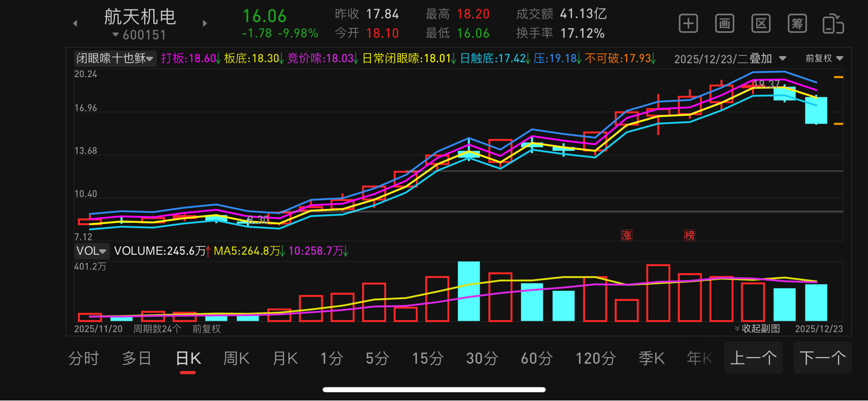Tap the 日常闭眼嗦:18.01 indicator value

click(x=409, y=58)
